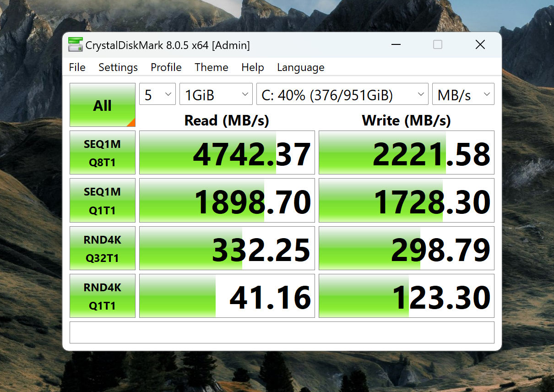
Task: Expand the test count dropdown showing 5
Action: coord(158,94)
